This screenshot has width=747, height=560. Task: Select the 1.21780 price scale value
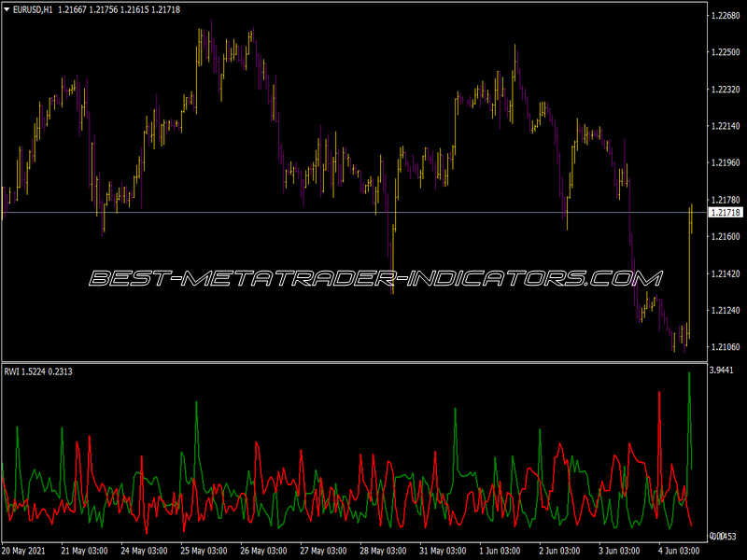point(726,200)
